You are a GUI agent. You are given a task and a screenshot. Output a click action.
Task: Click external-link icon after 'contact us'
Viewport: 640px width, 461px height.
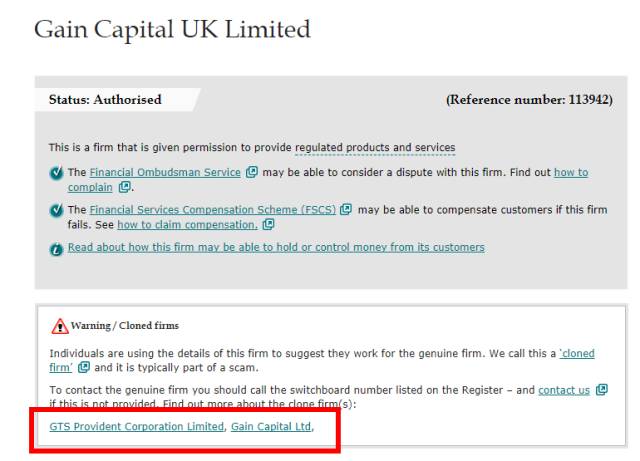tap(603, 390)
